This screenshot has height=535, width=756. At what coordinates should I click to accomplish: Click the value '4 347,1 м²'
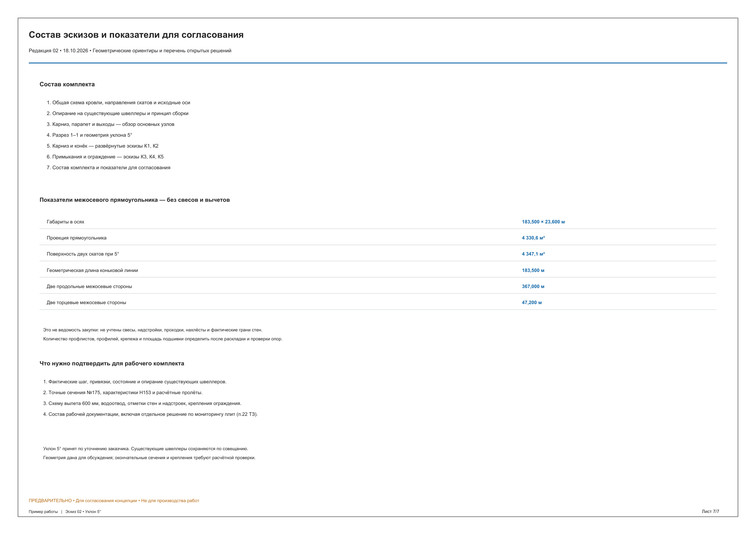click(533, 254)
